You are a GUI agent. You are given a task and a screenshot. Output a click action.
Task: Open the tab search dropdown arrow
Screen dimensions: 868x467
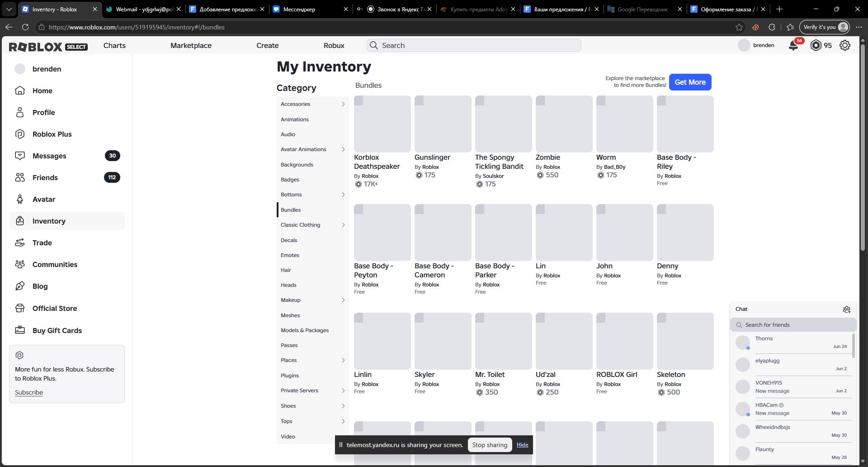(x=9, y=9)
